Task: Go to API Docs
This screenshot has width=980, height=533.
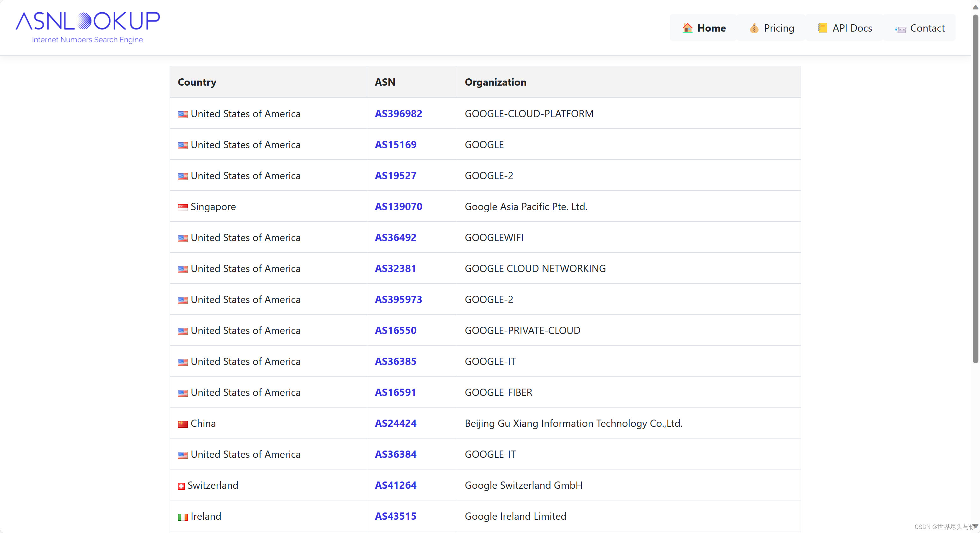Action: coord(845,28)
